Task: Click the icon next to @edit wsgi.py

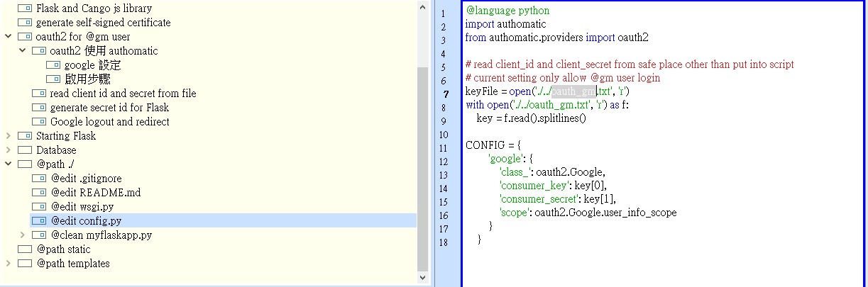Action: click(x=39, y=207)
